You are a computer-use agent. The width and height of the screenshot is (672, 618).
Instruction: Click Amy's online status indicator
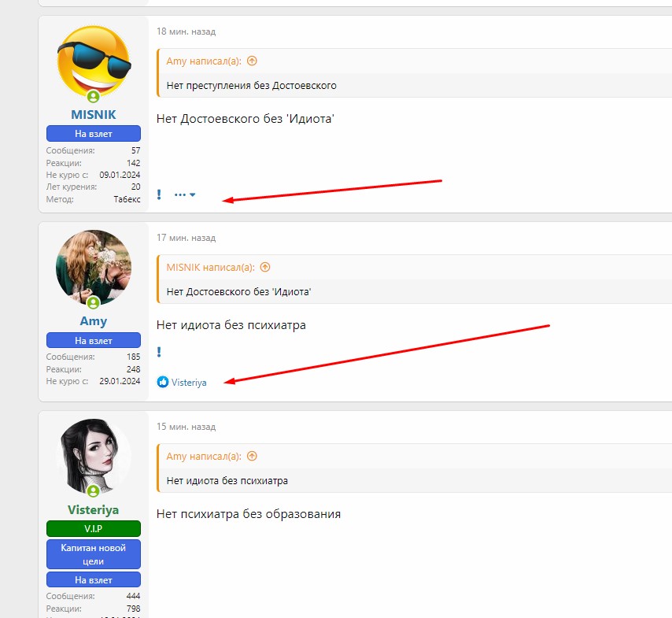(94, 303)
